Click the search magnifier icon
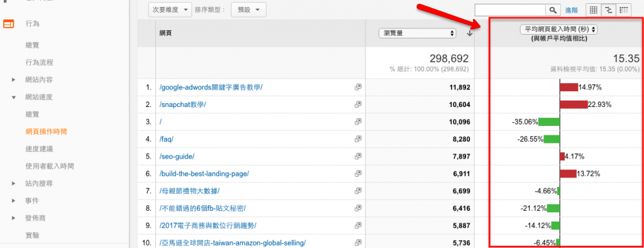644x248 pixels. (x=553, y=10)
